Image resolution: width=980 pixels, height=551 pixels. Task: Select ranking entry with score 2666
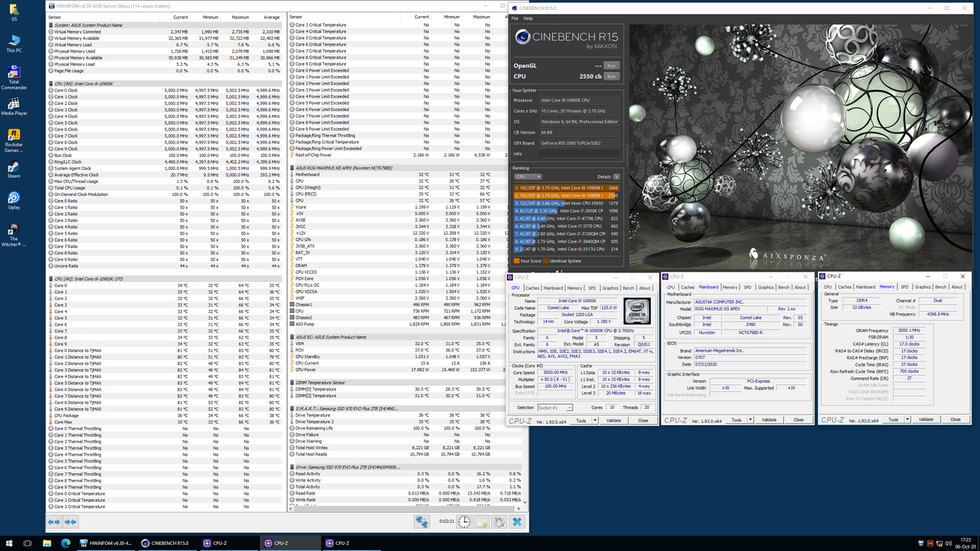567,187
